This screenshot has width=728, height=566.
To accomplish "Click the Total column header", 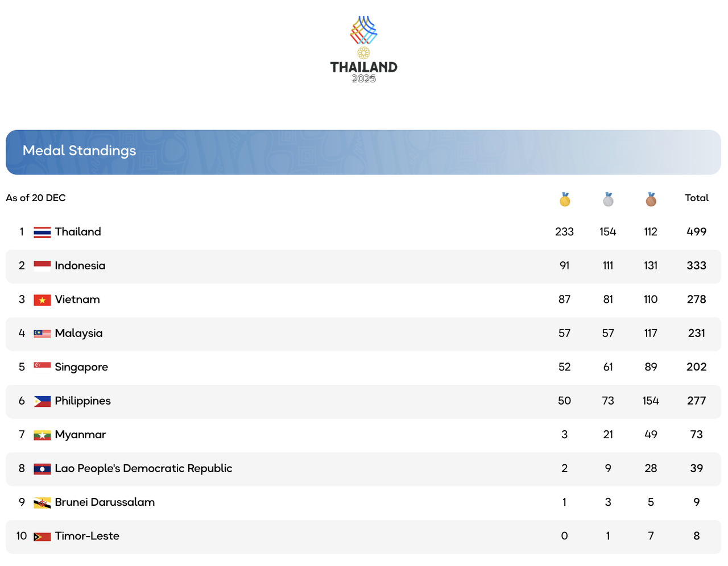I will (x=697, y=198).
